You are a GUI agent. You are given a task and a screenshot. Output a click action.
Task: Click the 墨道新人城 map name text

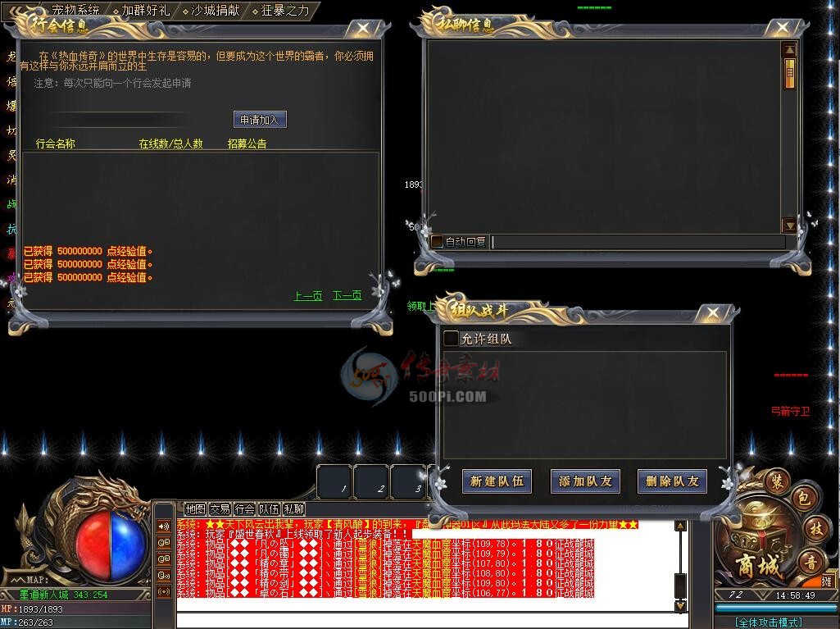coord(44,595)
